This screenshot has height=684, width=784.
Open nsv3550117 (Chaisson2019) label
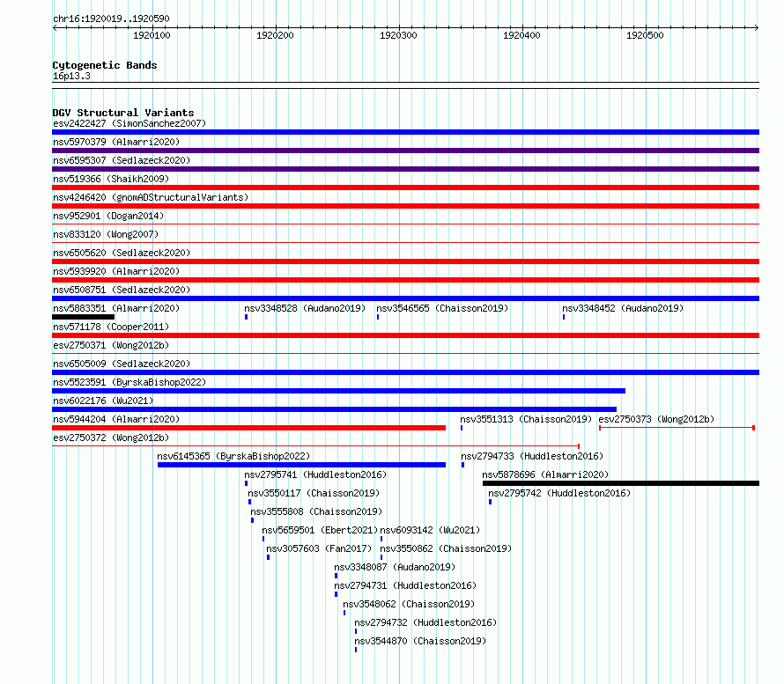click(314, 493)
